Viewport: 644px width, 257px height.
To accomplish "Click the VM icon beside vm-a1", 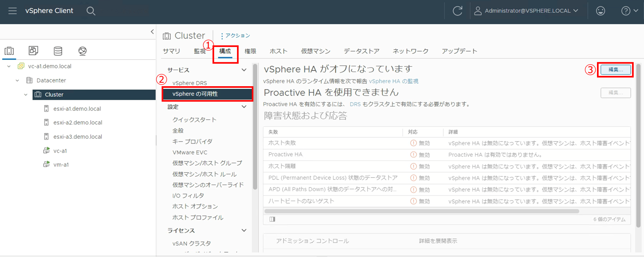I will (x=46, y=164).
